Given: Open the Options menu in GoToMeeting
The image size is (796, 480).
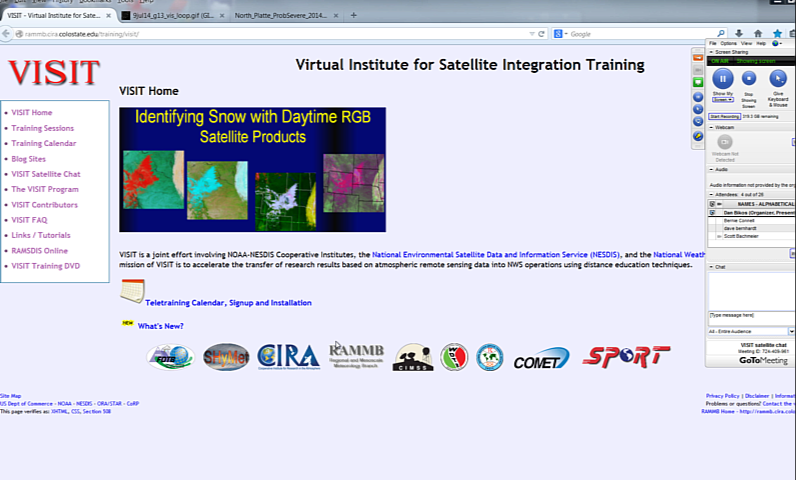Looking at the screenshot, I should tap(728, 43).
